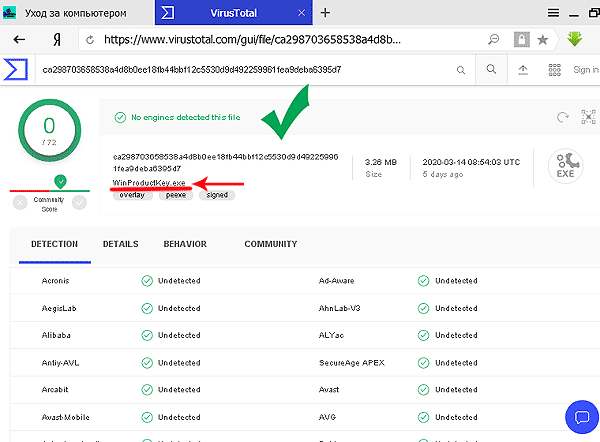This screenshot has width=600, height=442.
Task: Click the Avast-Mobile engine name
Action: 65,417
